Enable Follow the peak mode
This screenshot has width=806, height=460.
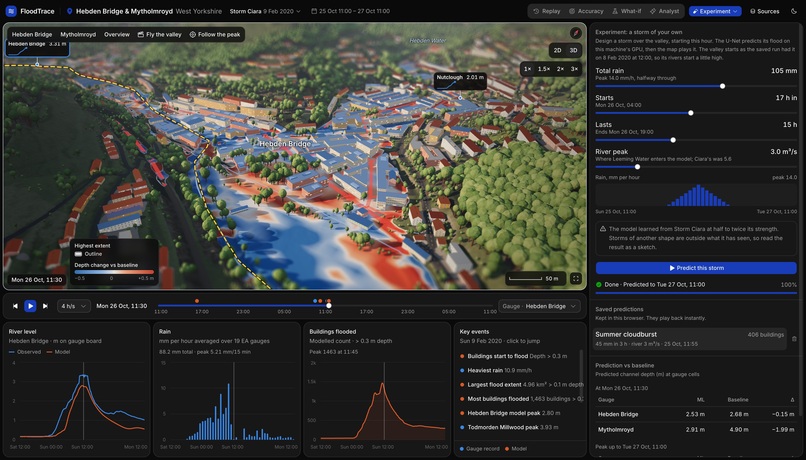click(x=214, y=34)
